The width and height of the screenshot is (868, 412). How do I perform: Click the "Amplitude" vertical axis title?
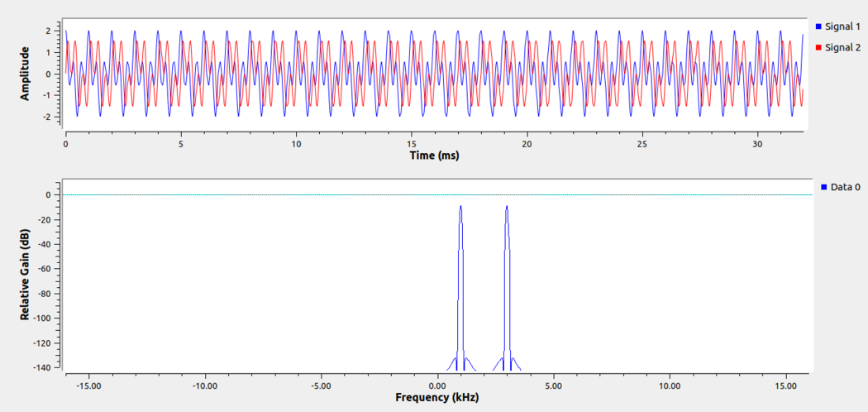[25, 74]
